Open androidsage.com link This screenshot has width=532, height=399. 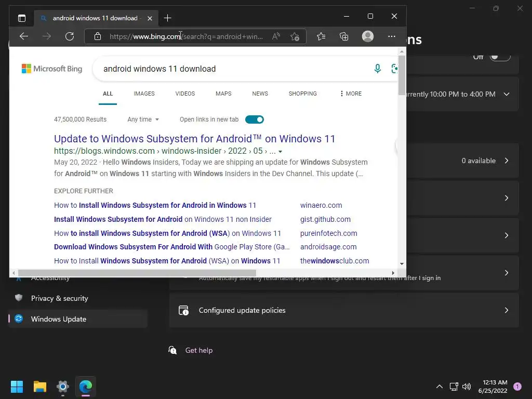328,247
